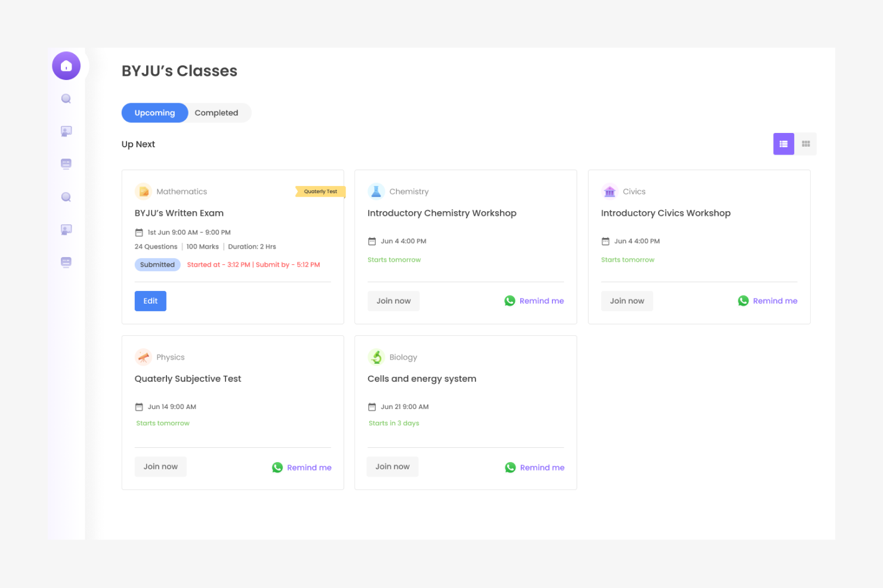Click WhatsApp icon on Chemistry card
The height and width of the screenshot is (588, 883).
[x=510, y=301]
